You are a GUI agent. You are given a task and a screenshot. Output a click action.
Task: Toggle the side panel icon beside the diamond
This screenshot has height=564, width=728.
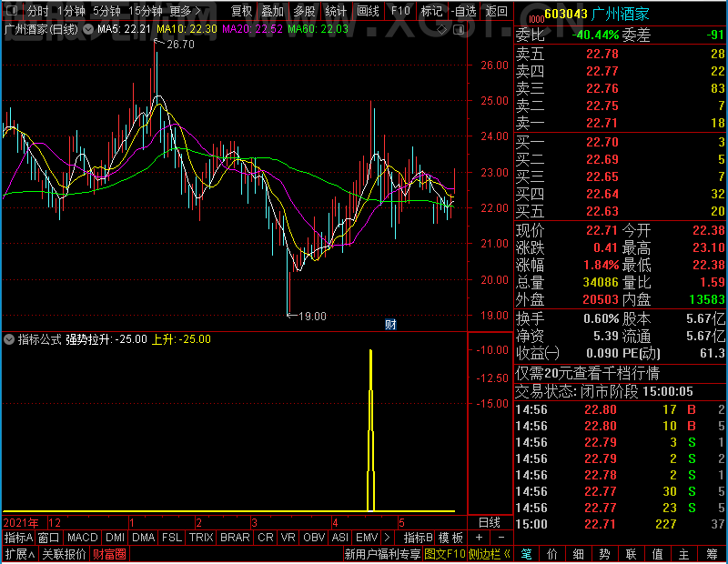pos(459,30)
